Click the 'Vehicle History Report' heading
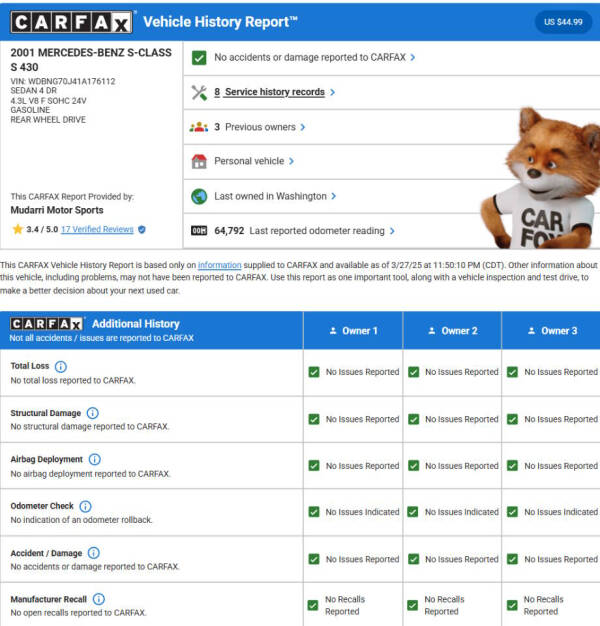The width and height of the screenshot is (600, 626). 220,22
